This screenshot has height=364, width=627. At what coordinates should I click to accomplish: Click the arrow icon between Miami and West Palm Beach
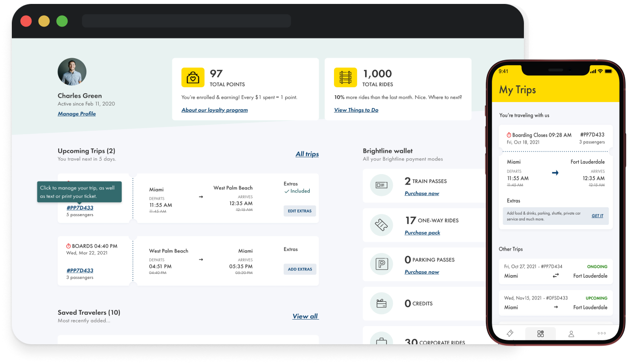pyautogui.click(x=201, y=197)
